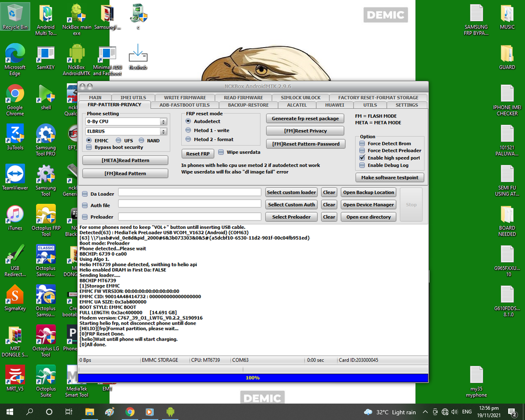Click [META]Read Pattern button
525x420 pixels.
point(125,161)
